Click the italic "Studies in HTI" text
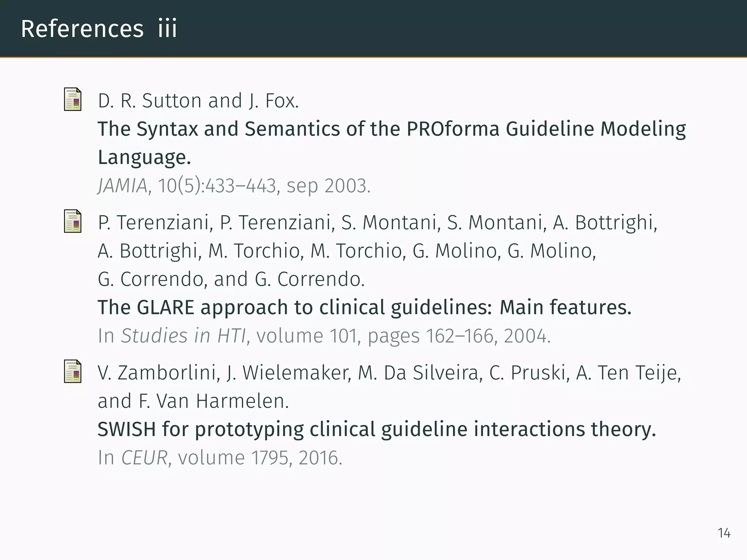Screen dimensions: 747x560 click(x=183, y=336)
